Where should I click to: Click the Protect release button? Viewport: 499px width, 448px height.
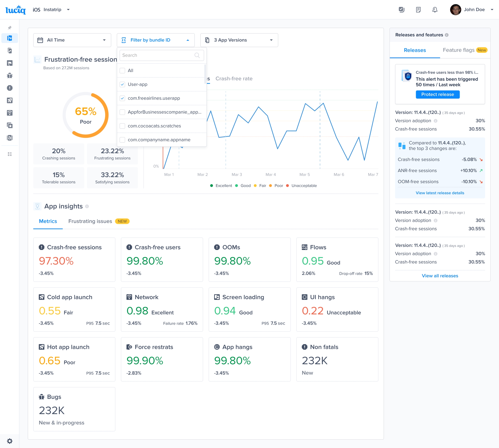click(437, 95)
